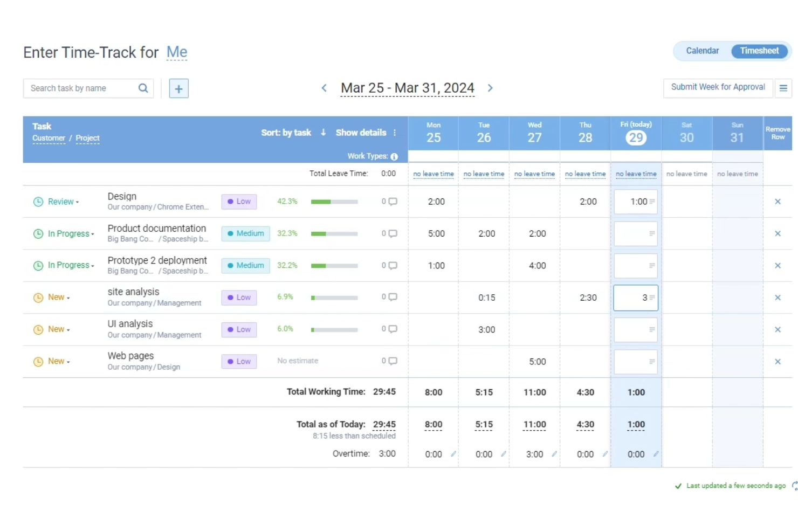Click the search magnifier icon
The image size is (798, 532).
coord(143,88)
